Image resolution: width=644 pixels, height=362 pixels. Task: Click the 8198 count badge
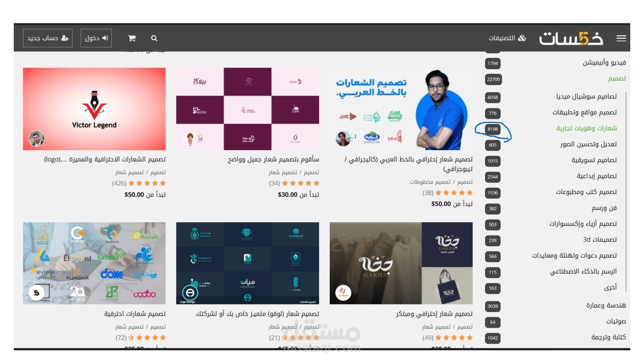click(492, 129)
